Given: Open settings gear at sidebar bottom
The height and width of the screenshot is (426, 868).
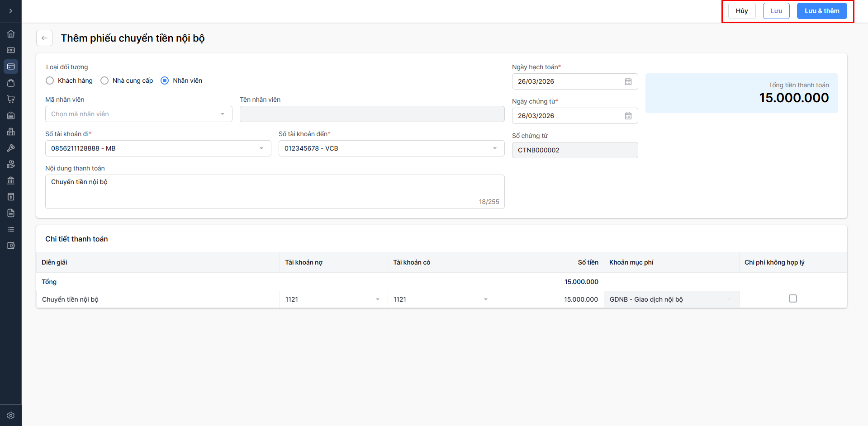Looking at the screenshot, I should tap(11, 415).
